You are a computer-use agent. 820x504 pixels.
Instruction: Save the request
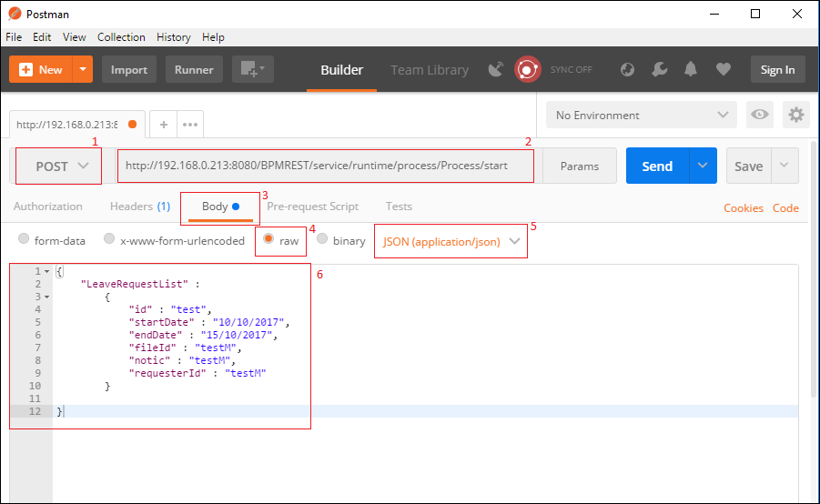[748, 166]
